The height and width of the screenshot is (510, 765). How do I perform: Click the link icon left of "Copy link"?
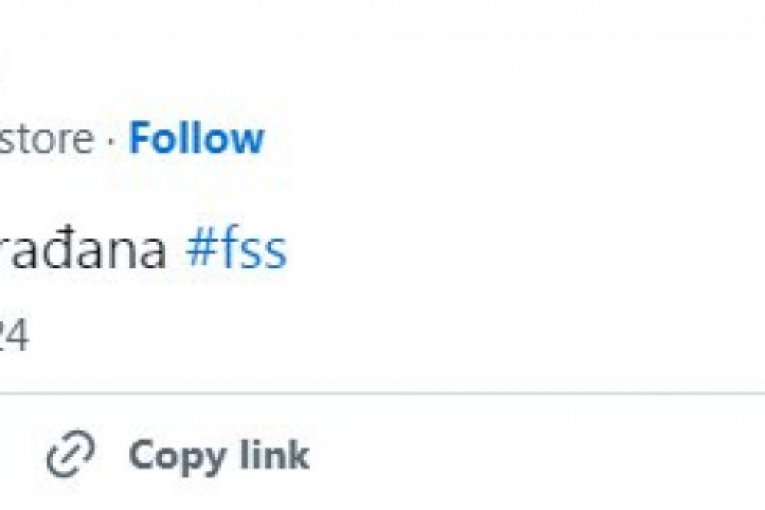tap(71, 456)
